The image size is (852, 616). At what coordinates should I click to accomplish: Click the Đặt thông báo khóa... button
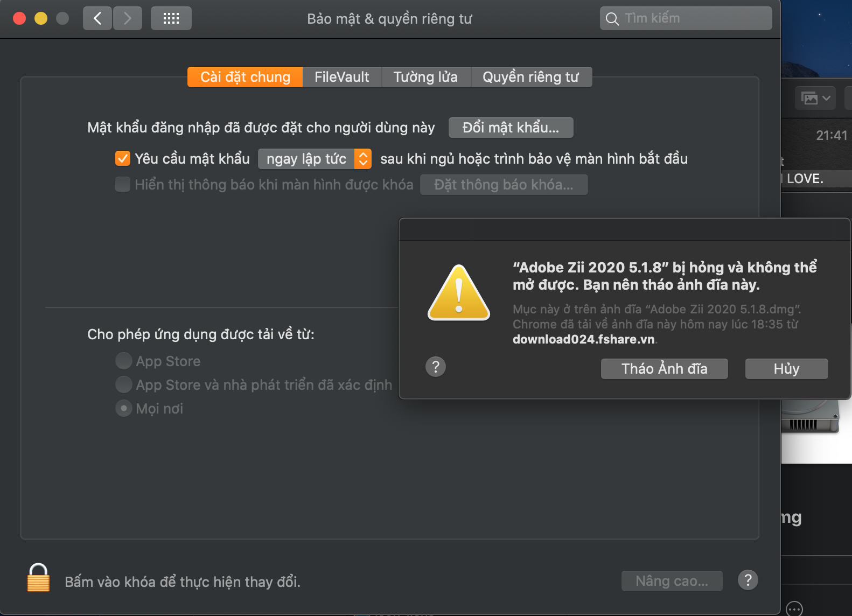pos(504,185)
